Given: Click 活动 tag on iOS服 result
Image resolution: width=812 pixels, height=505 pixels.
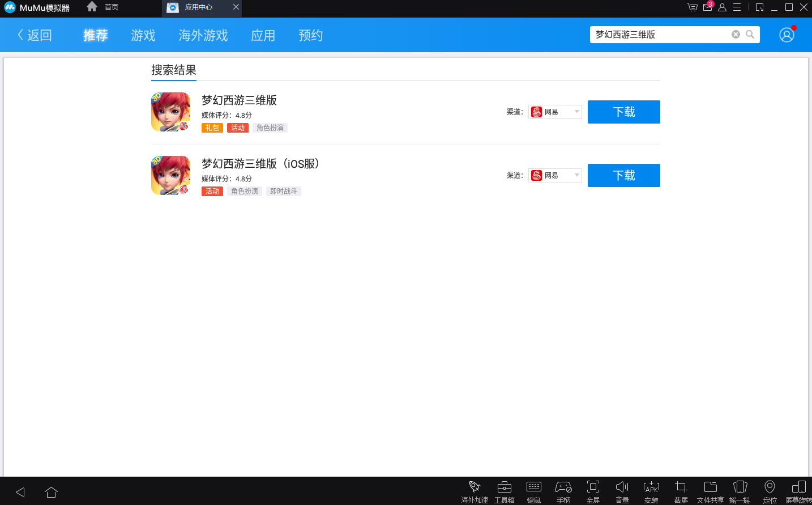Looking at the screenshot, I should click(212, 192).
